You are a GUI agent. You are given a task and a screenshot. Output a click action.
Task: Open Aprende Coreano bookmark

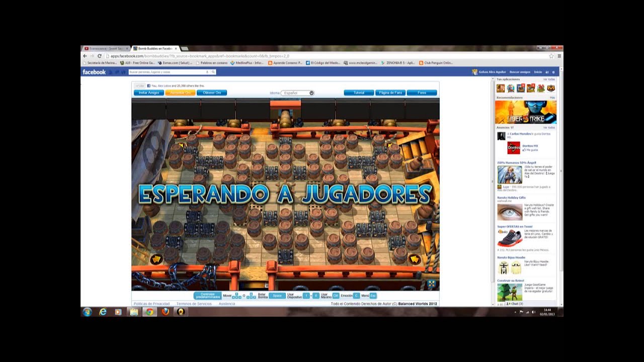click(x=285, y=63)
